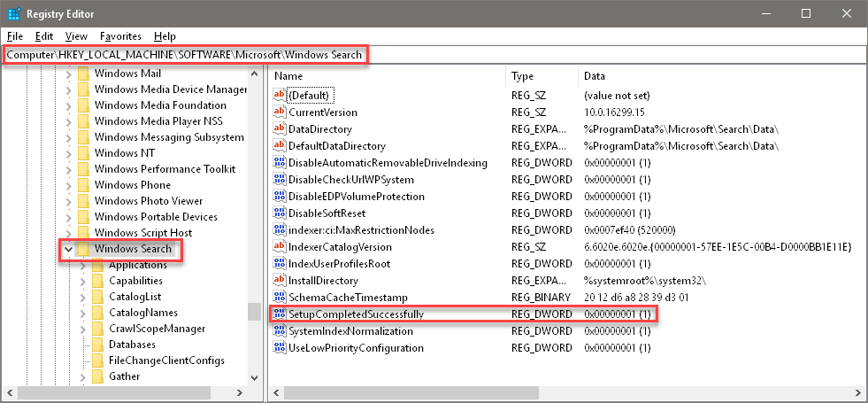The width and height of the screenshot is (868, 403).
Task: Click the tree pane scroll up arrow
Action: [254, 74]
